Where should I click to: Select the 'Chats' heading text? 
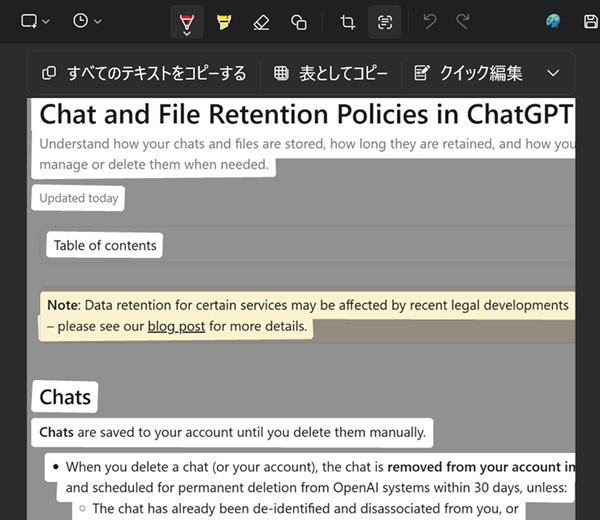pyautogui.click(x=65, y=397)
